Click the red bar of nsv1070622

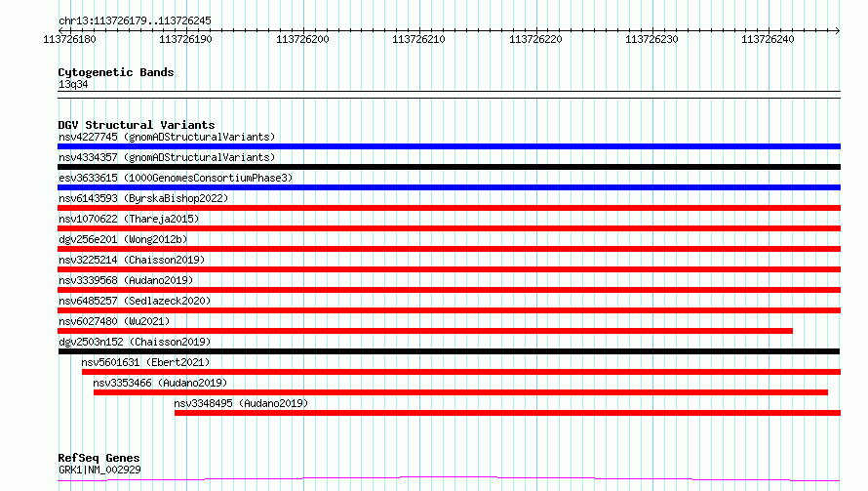point(449,228)
